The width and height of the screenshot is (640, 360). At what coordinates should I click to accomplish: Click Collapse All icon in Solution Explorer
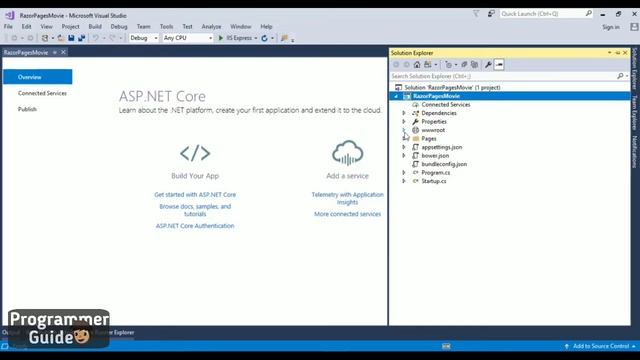click(x=464, y=64)
